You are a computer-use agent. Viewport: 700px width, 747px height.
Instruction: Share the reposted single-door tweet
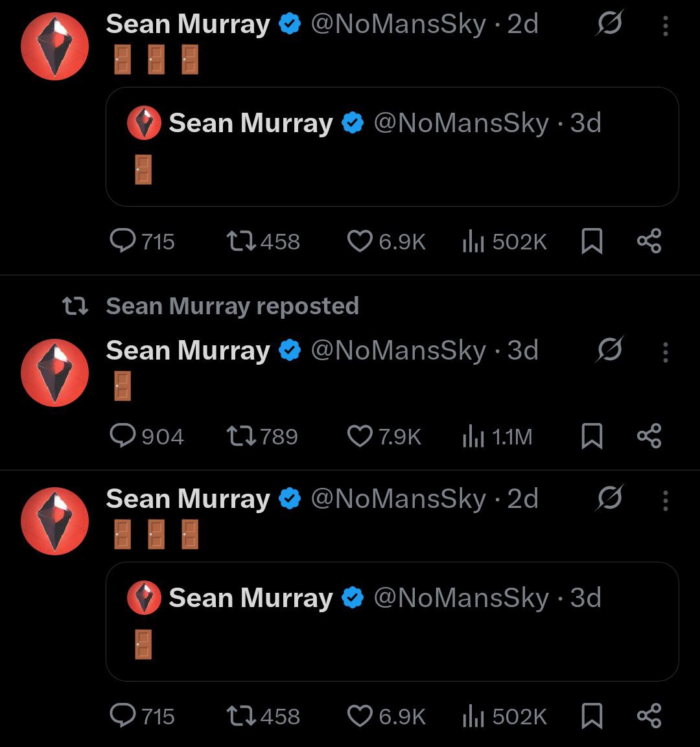pos(649,436)
